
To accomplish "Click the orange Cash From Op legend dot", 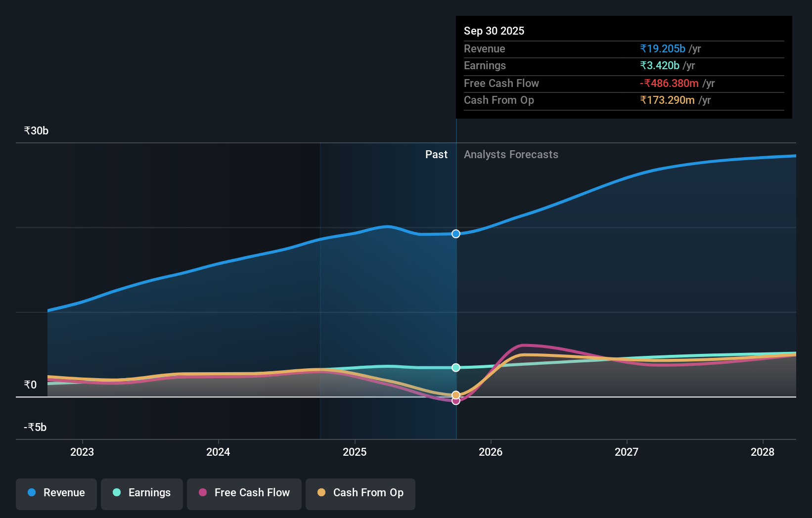I will [321, 493].
